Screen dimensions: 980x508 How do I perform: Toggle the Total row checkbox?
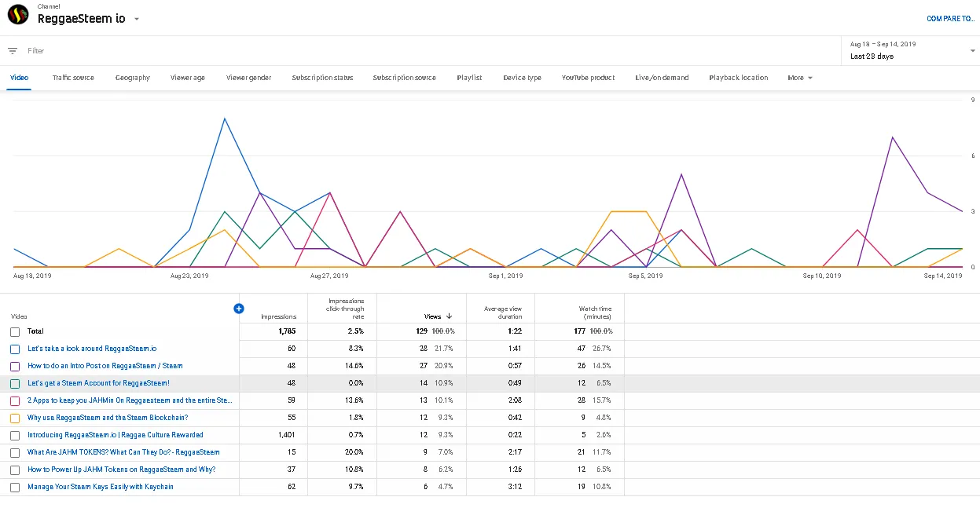coord(15,332)
